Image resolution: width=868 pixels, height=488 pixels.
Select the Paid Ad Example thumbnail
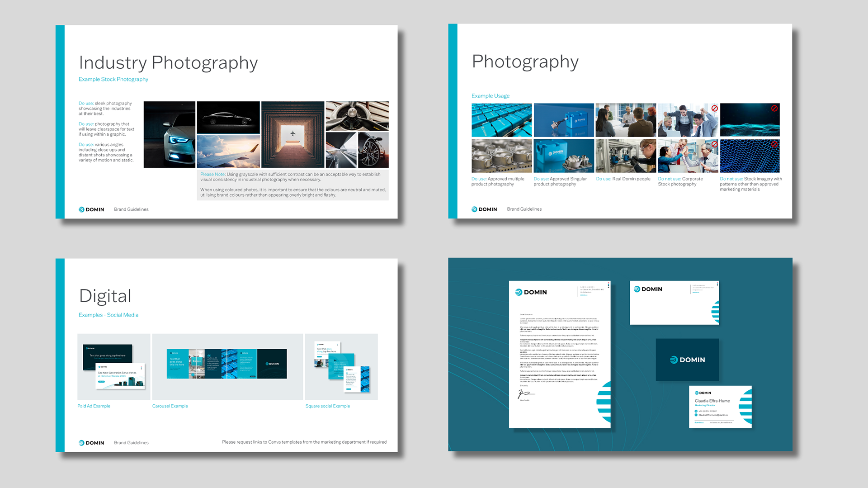tap(114, 367)
